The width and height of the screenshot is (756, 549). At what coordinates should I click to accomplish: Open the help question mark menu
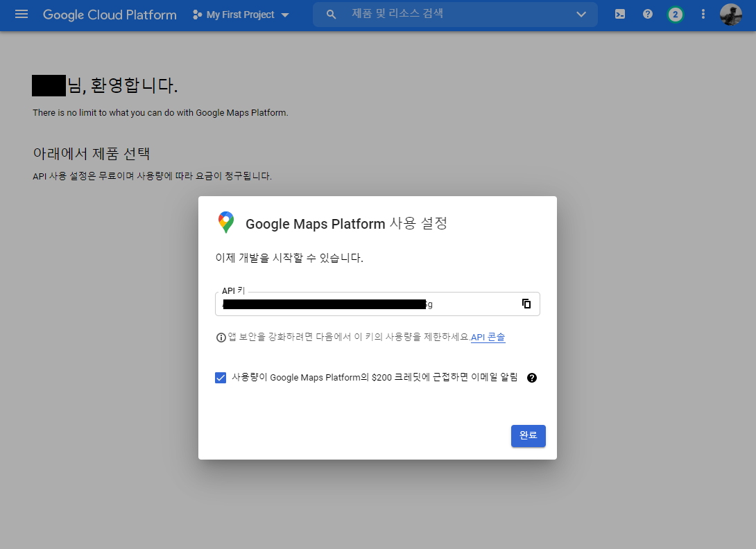click(648, 15)
